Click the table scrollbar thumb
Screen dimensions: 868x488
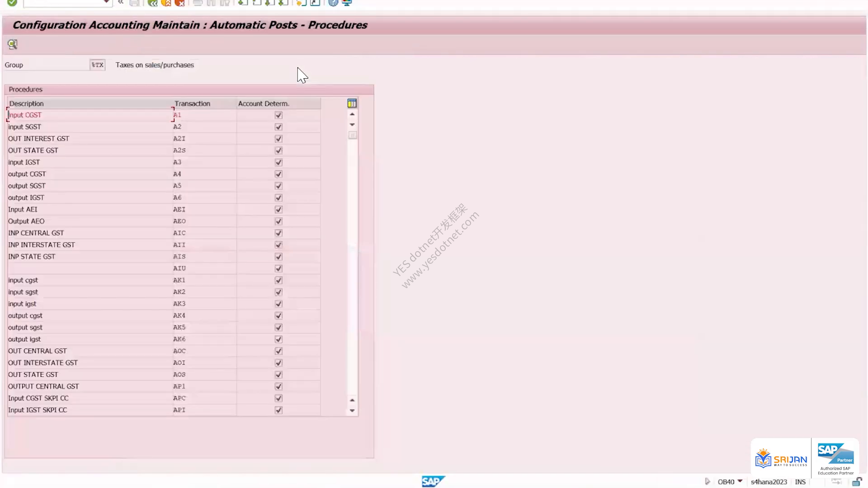point(353,135)
